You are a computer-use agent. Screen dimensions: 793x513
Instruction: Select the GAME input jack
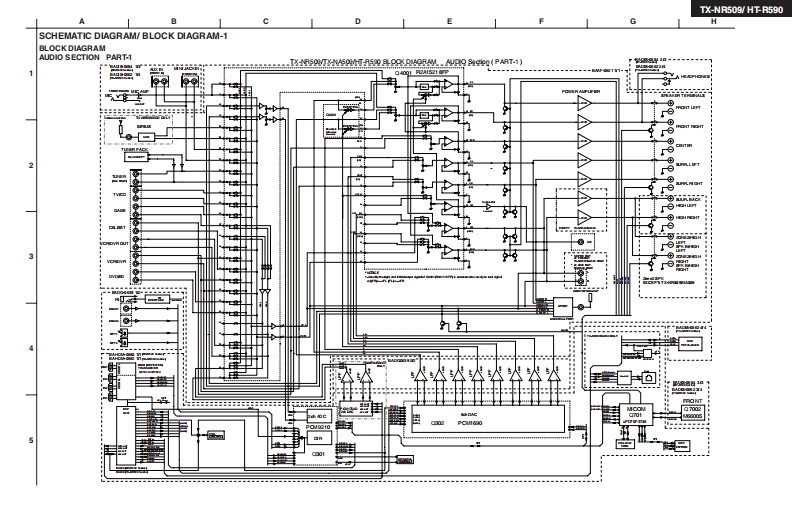tap(136, 211)
